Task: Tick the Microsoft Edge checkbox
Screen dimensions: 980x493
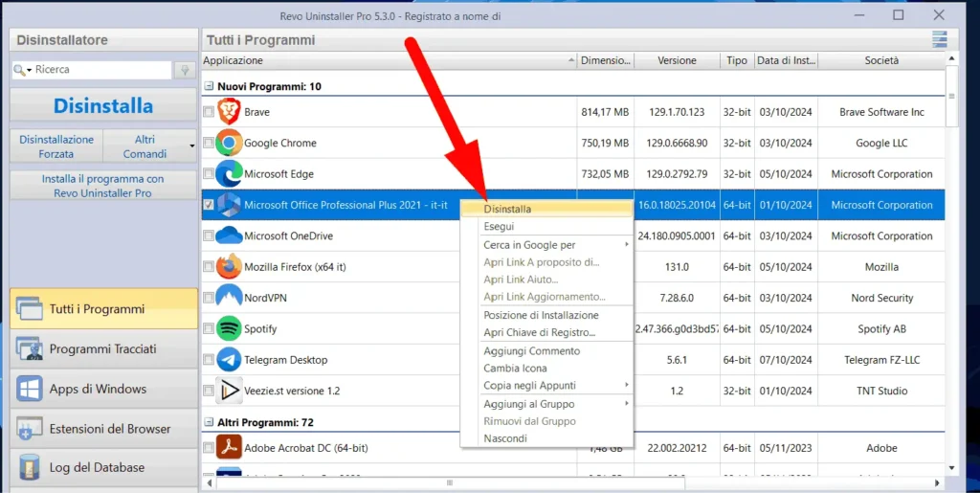Action: point(208,174)
